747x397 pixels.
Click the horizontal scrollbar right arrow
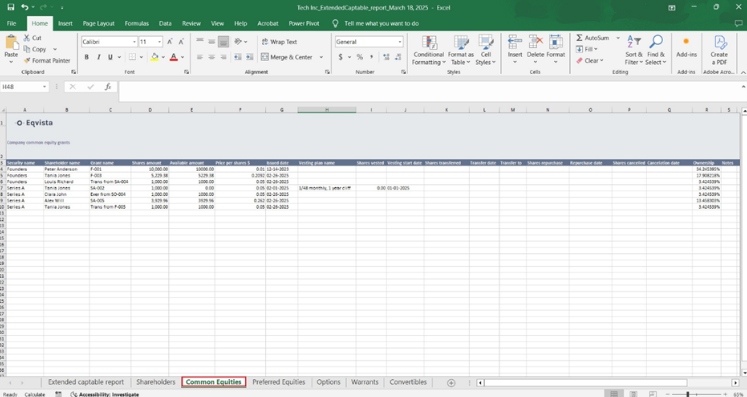(x=736, y=382)
